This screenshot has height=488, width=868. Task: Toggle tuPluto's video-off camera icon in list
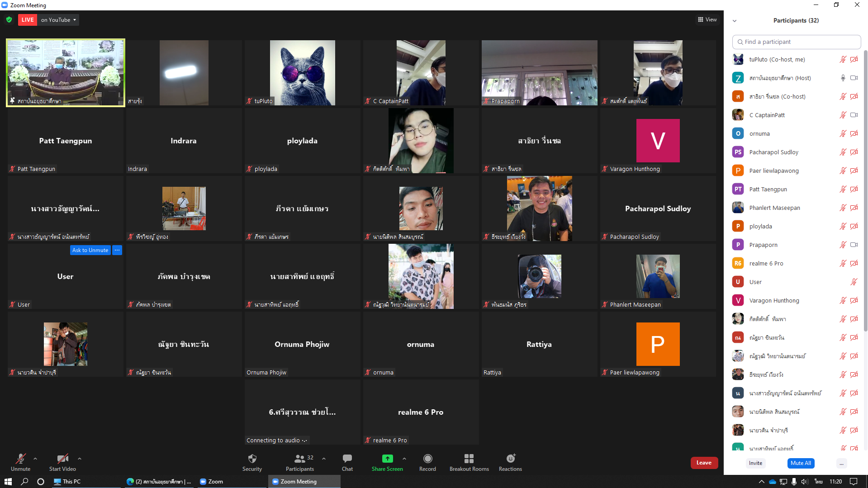click(x=854, y=59)
